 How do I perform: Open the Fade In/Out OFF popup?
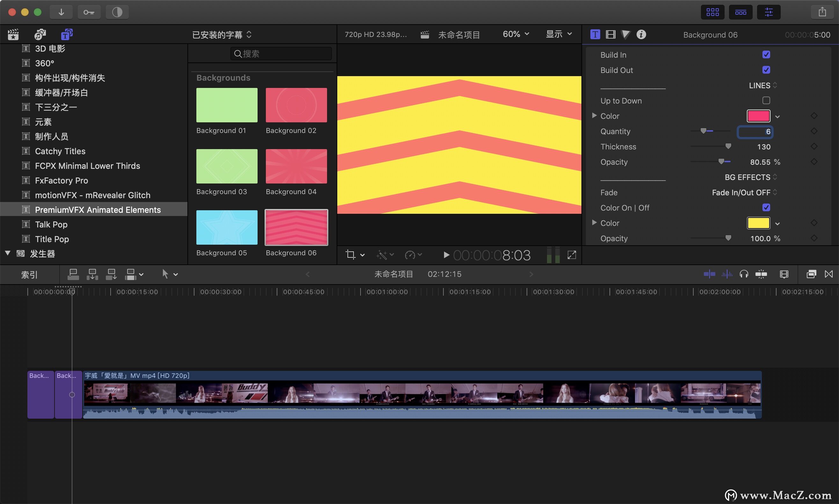click(x=744, y=192)
